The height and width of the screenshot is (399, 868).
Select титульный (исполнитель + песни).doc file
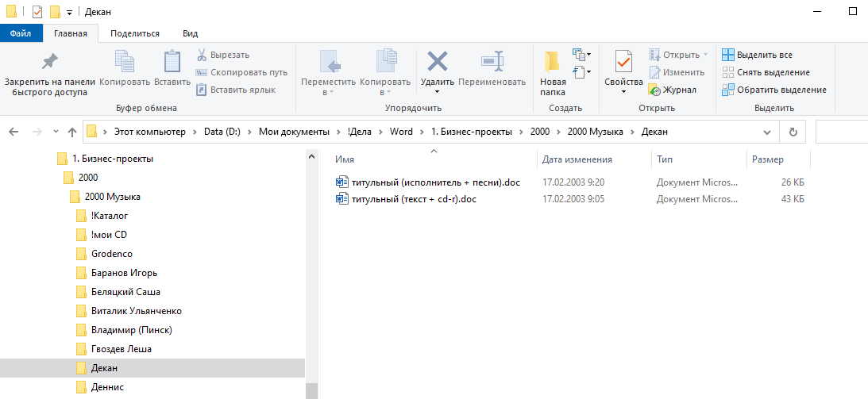tap(428, 182)
